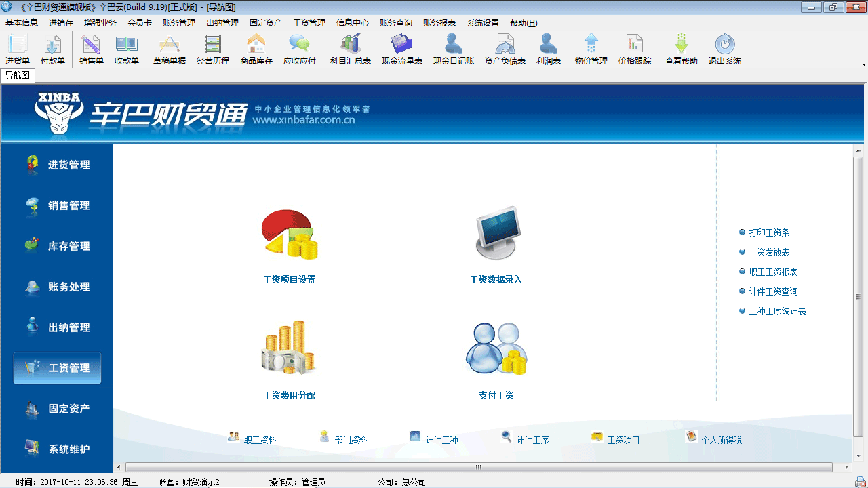The width and height of the screenshot is (868, 488).
Task: Open the 会员卡 menu
Action: pos(140,22)
